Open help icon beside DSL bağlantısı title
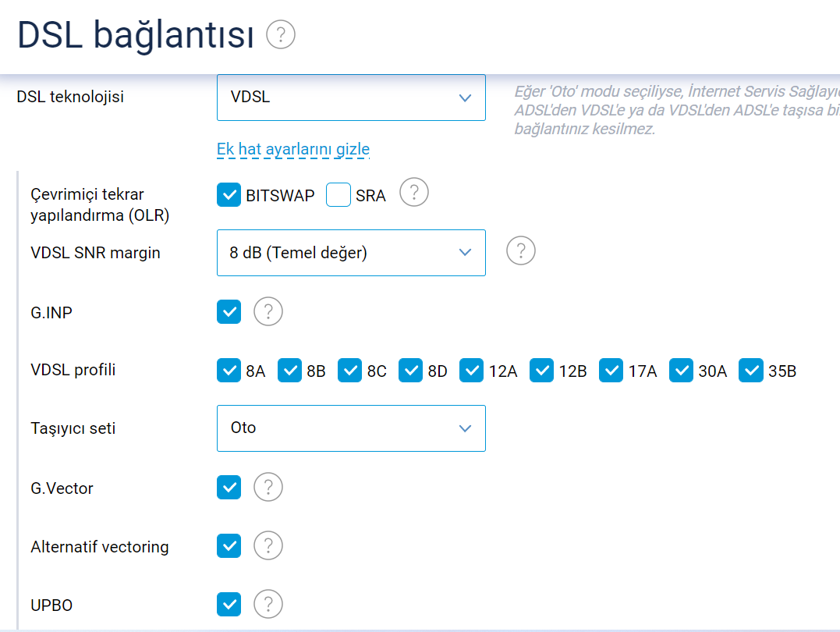The height and width of the screenshot is (632, 840). (x=281, y=34)
